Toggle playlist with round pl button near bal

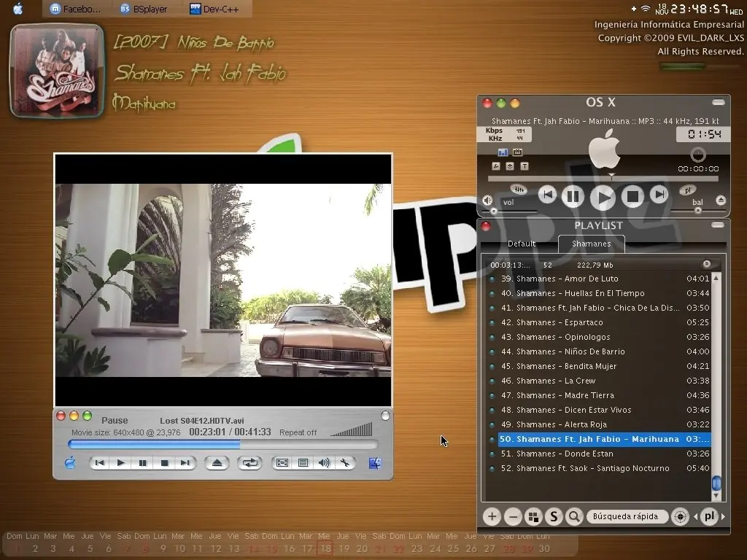(x=687, y=190)
